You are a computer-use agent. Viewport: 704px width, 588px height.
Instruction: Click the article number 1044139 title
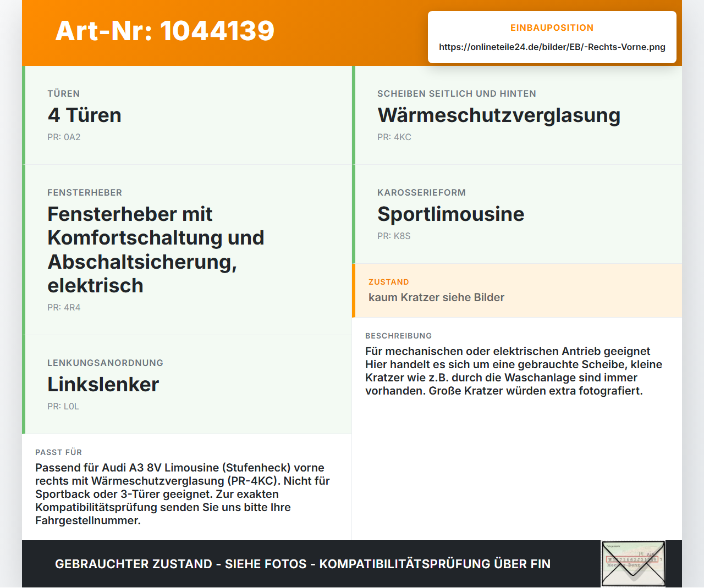tap(165, 31)
